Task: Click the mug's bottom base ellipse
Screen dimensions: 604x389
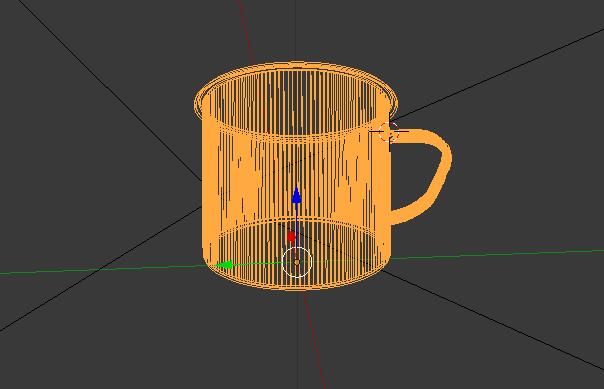Action: point(297,254)
